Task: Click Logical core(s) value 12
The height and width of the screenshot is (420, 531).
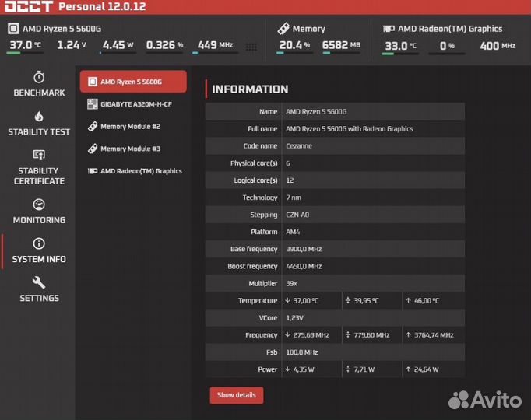Action: (290, 180)
